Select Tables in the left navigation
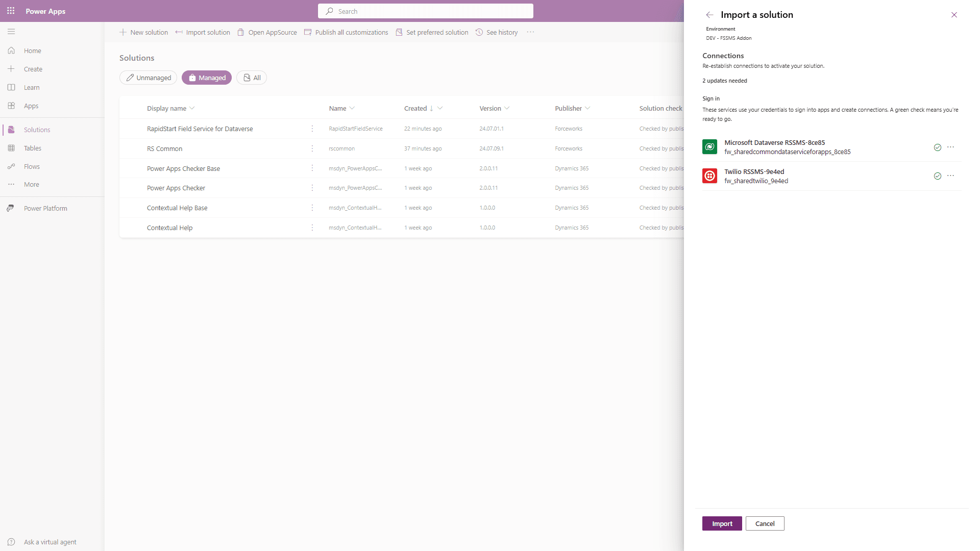 click(32, 148)
